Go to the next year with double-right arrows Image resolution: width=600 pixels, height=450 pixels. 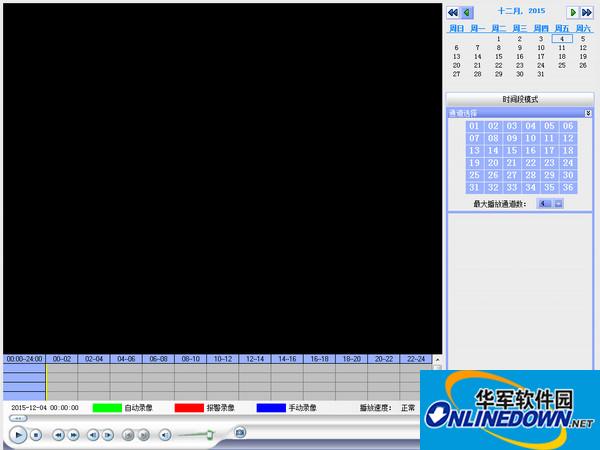587,13
